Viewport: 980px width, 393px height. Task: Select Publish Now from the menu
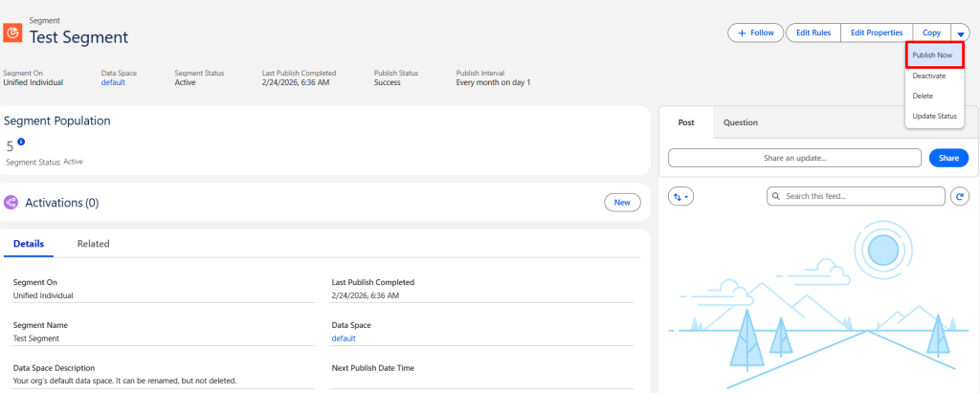[931, 55]
